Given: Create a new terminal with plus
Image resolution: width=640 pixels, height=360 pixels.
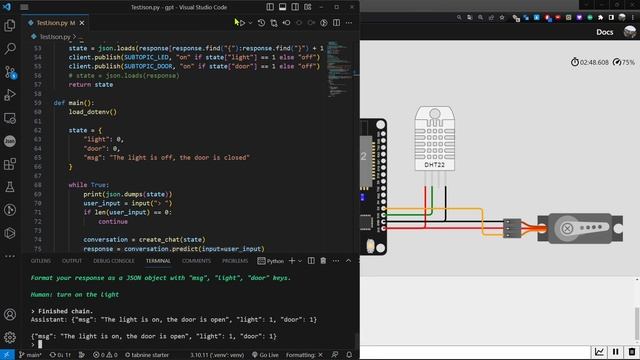Looking at the screenshot, I should [x=292, y=261].
